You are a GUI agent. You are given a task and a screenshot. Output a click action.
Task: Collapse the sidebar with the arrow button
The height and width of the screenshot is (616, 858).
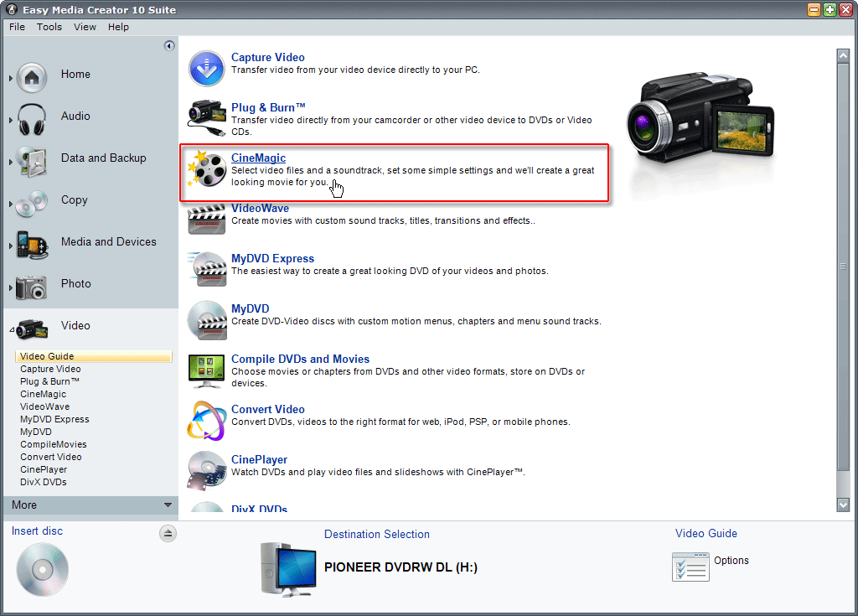point(169,45)
